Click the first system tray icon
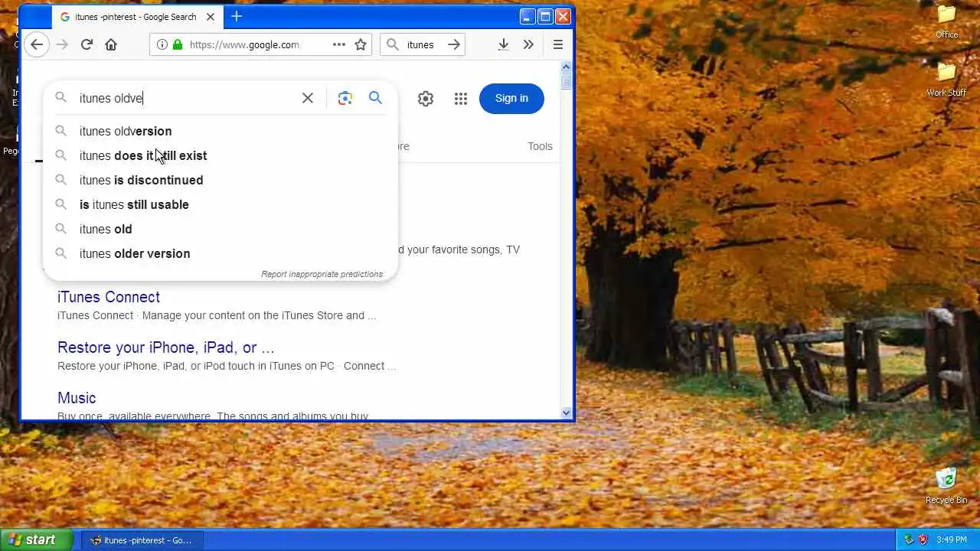The width and height of the screenshot is (980, 551). 909,540
